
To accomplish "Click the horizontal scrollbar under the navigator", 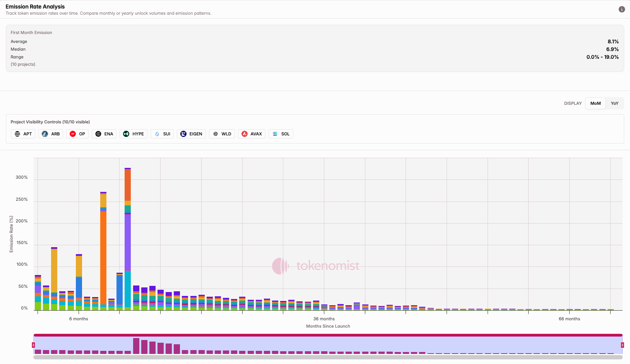I will (x=328, y=357).
